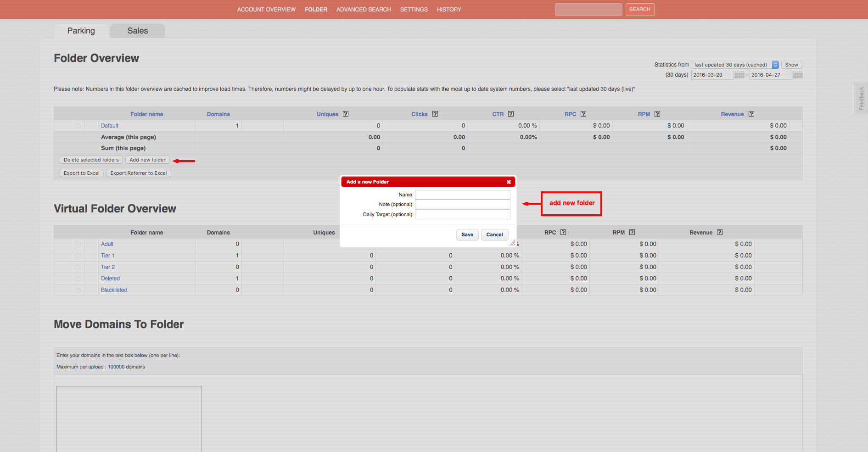Open the Statistics from dropdown
This screenshot has width=868, height=452.
coord(734,65)
